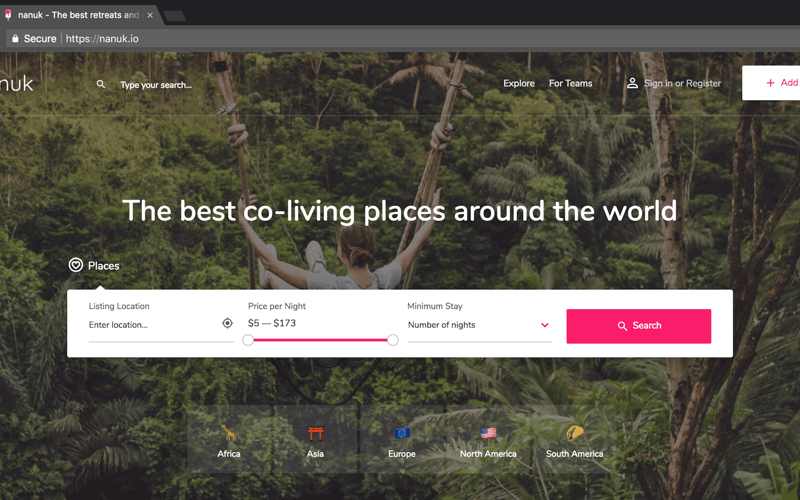Click the maximum price slider handle
Viewport: 800px width, 500px height.
(x=393, y=340)
